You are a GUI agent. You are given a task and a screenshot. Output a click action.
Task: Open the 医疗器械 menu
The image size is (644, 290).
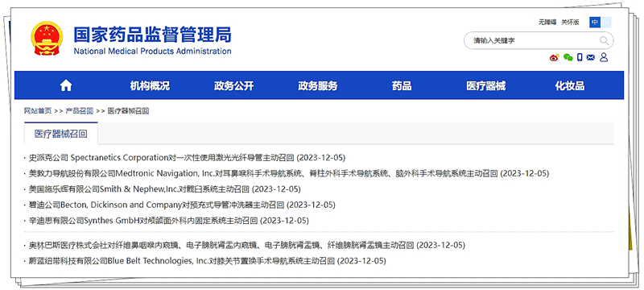[x=486, y=86]
